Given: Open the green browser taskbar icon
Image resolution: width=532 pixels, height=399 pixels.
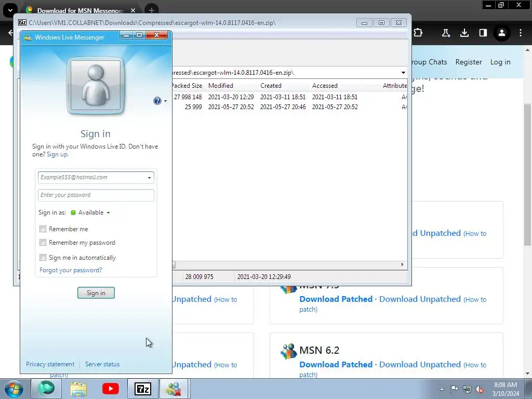Looking at the screenshot, I should pyautogui.click(x=46, y=389).
